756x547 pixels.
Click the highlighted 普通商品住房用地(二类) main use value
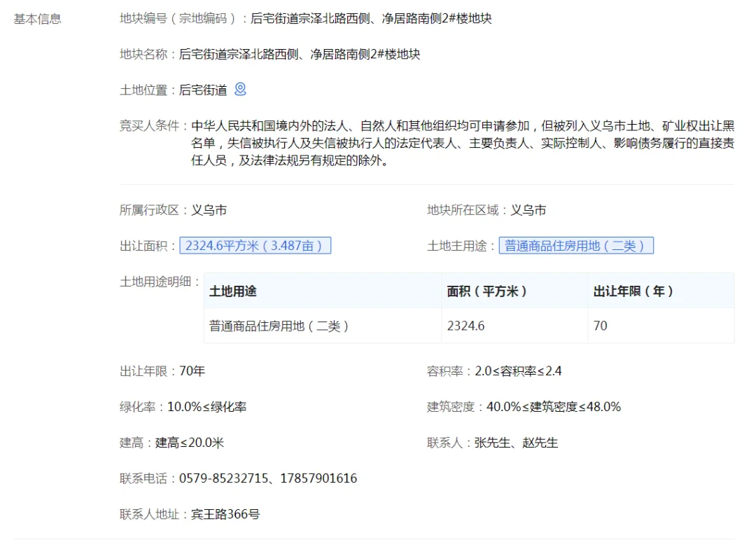coord(576,246)
